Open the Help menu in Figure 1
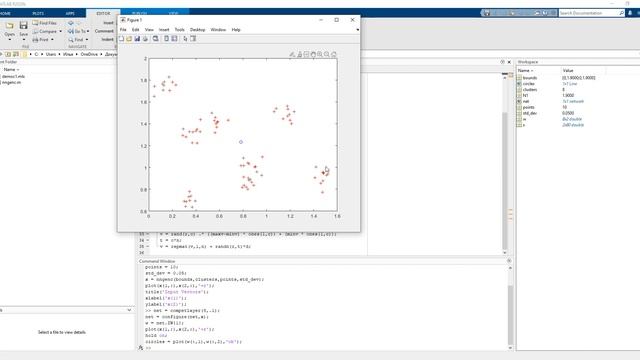This screenshot has height=360, width=640. 236,30
